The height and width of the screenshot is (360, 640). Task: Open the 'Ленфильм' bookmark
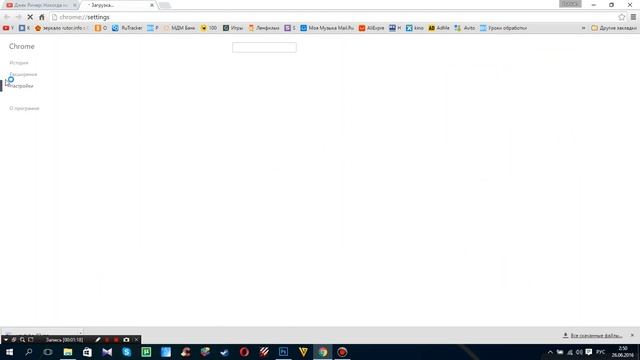(x=264, y=28)
